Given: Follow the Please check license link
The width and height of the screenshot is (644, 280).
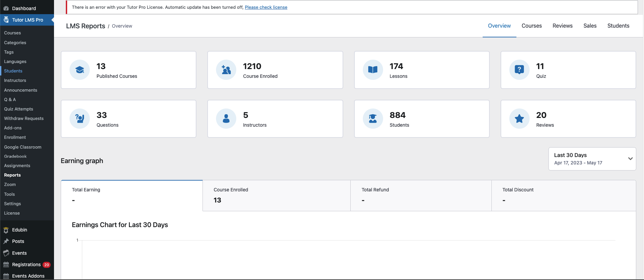Looking at the screenshot, I should pyautogui.click(x=266, y=7).
